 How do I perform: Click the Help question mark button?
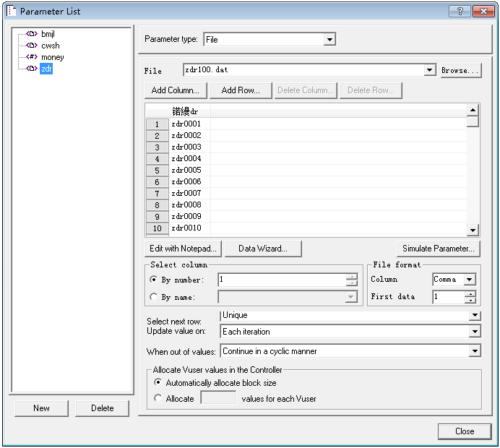coord(459,12)
